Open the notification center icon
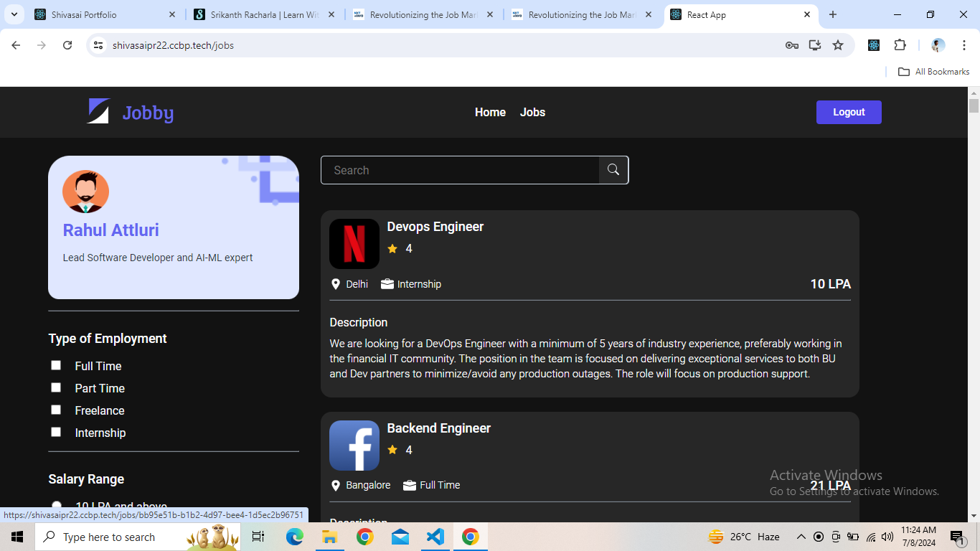The height and width of the screenshot is (551, 980). (x=958, y=537)
